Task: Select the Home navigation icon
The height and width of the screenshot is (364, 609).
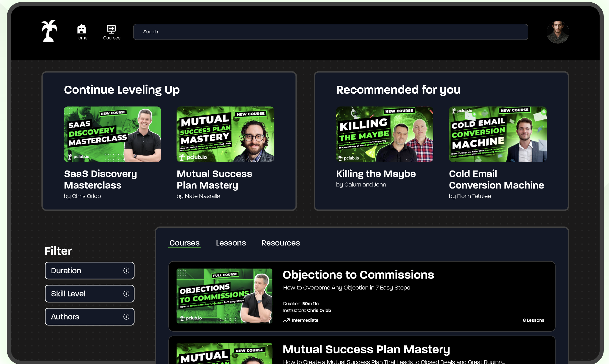Action: coord(81,29)
